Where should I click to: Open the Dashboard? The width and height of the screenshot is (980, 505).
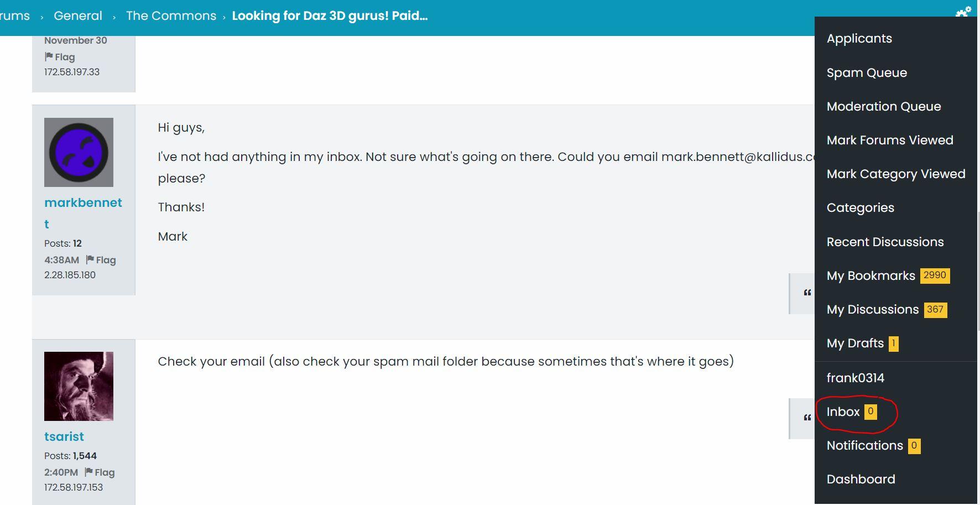(861, 480)
